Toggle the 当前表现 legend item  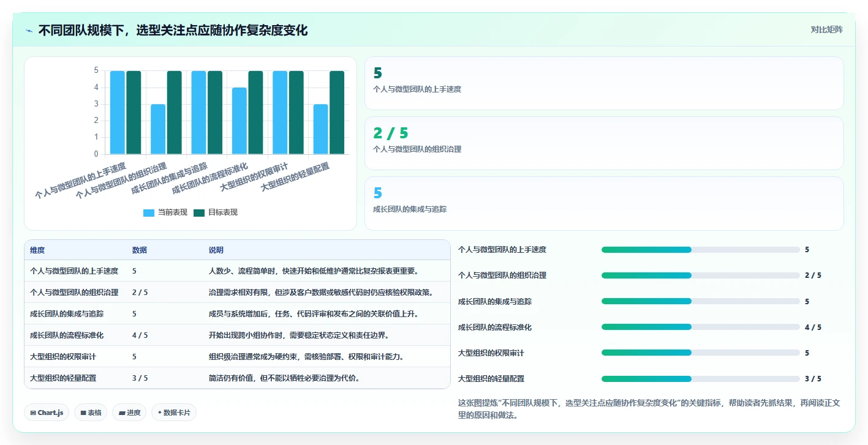(x=165, y=212)
